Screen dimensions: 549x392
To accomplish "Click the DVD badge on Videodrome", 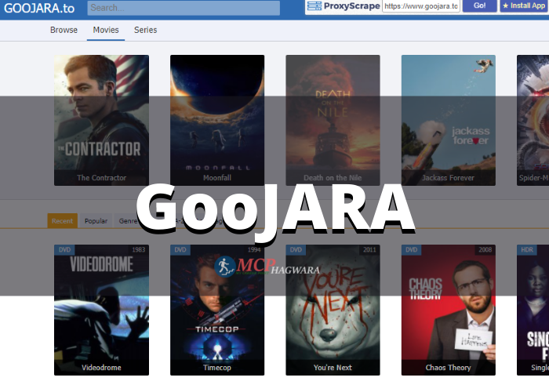I will pyautogui.click(x=64, y=249).
